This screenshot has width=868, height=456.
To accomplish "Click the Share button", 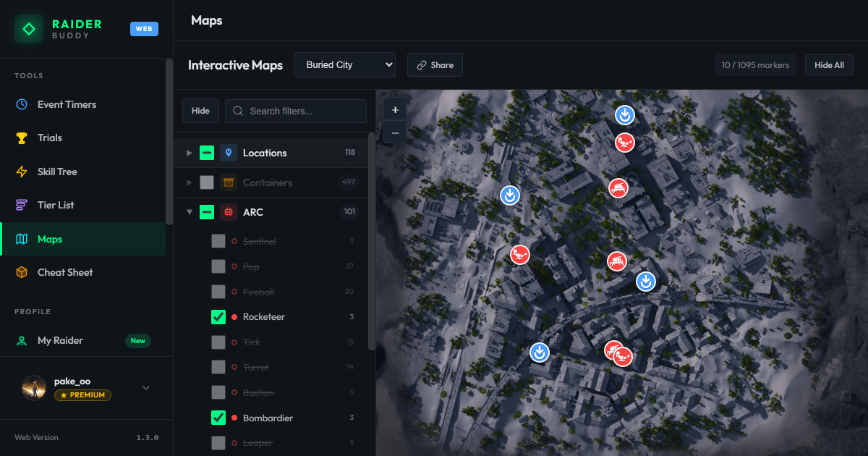I will (x=435, y=64).
